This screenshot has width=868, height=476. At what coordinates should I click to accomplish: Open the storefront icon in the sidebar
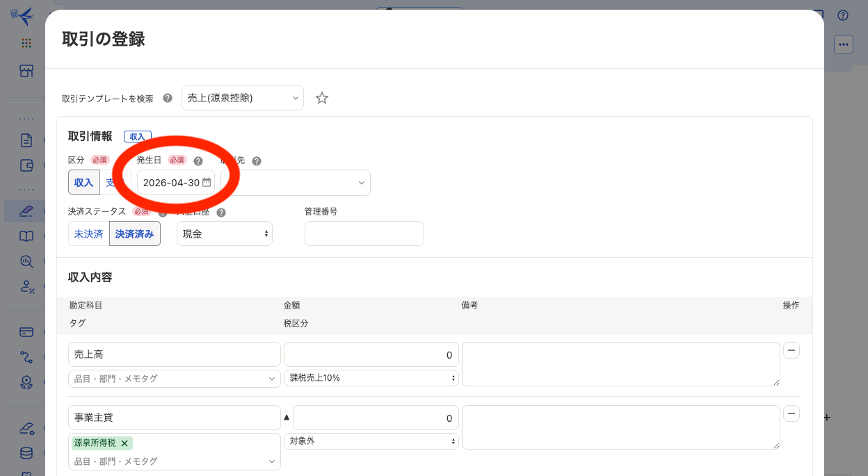pos(26,71)
